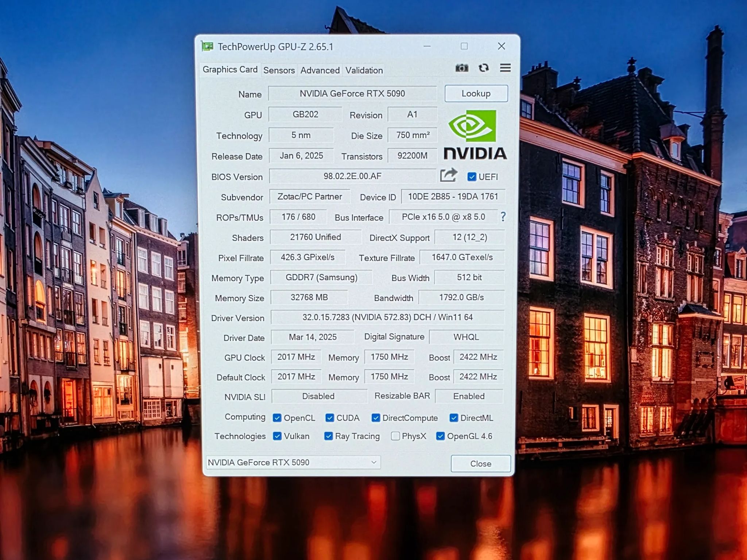
Task: Click the Resizable BAR Enabled value
Action: click(x=469, y=396)
